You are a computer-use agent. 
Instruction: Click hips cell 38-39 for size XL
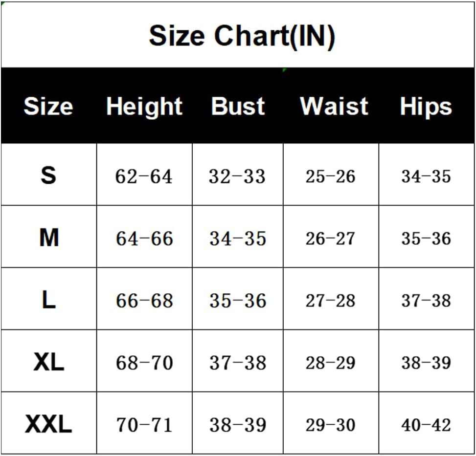click(426, 363)
